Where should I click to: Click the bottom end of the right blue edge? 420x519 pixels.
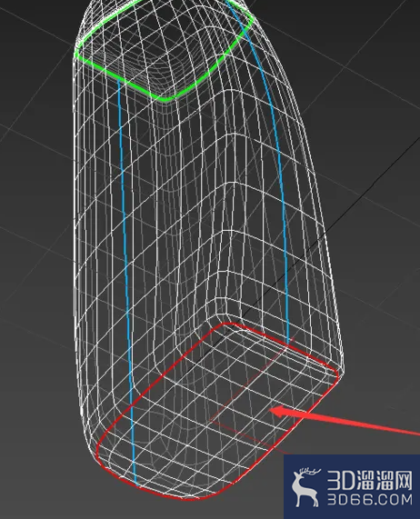[288, 341]
